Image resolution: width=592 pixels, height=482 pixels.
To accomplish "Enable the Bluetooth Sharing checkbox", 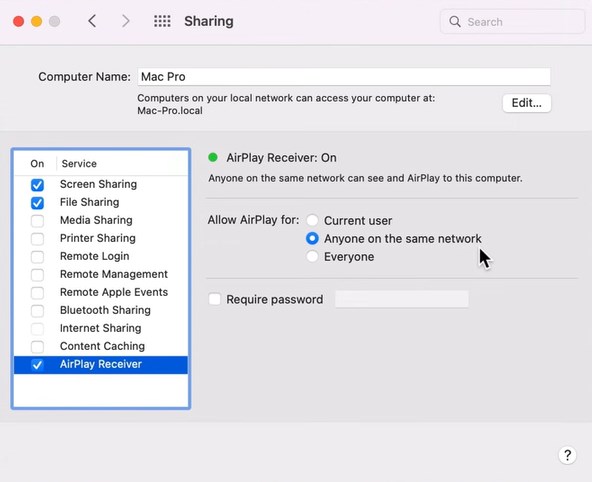I will [x=37, y=311].
